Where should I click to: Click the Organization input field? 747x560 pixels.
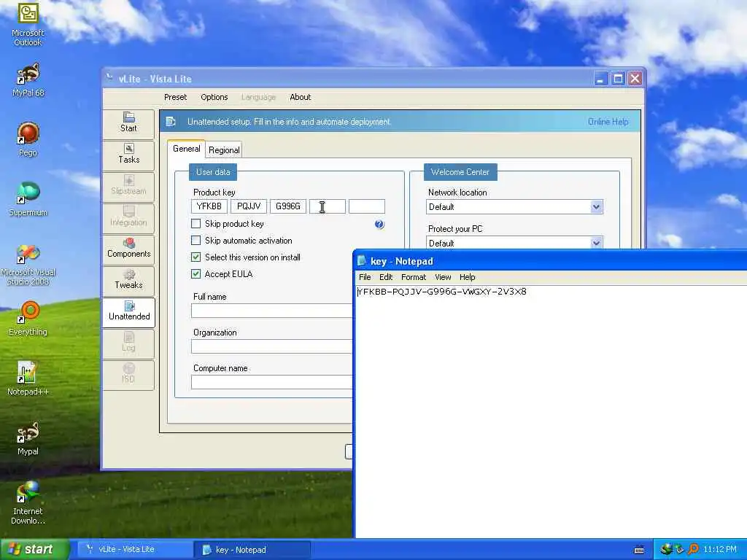[271, 346]
